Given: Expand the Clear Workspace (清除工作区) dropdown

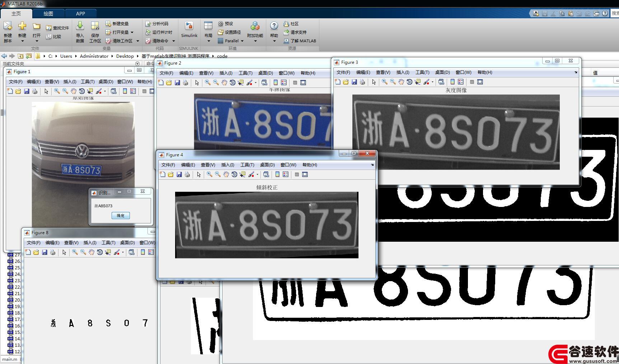Looking at the screenshot, I should (137, 41).
